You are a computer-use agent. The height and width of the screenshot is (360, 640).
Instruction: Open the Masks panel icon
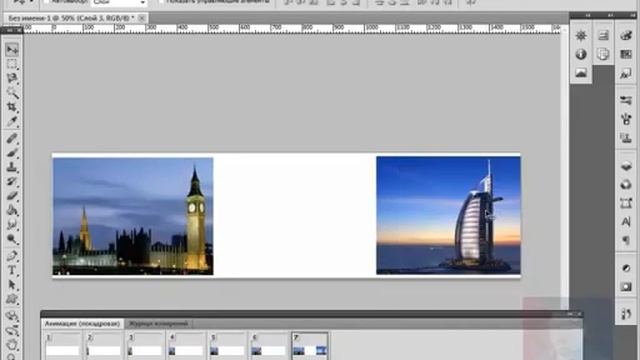(x=626, y=287)
